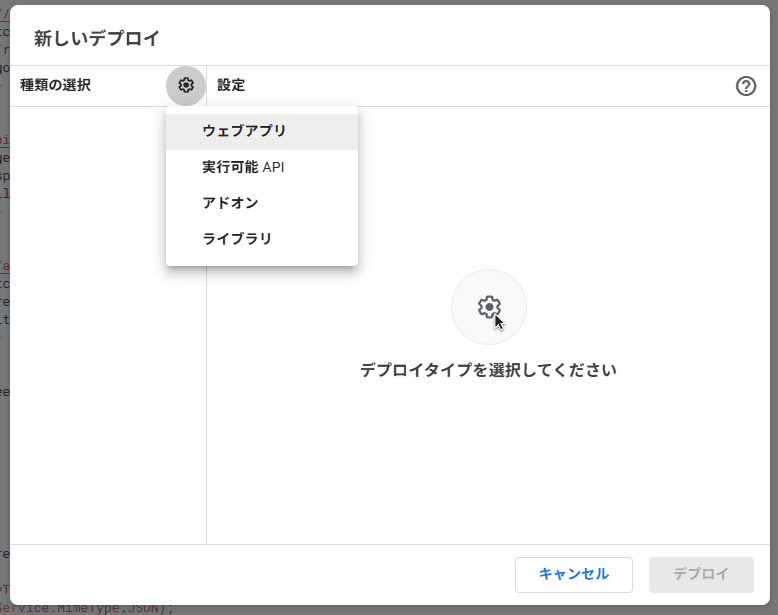Viewport: 778px width, 615px height.
Task: Click the greyed-out デプロイ button
Action: [x=700, y=574]
